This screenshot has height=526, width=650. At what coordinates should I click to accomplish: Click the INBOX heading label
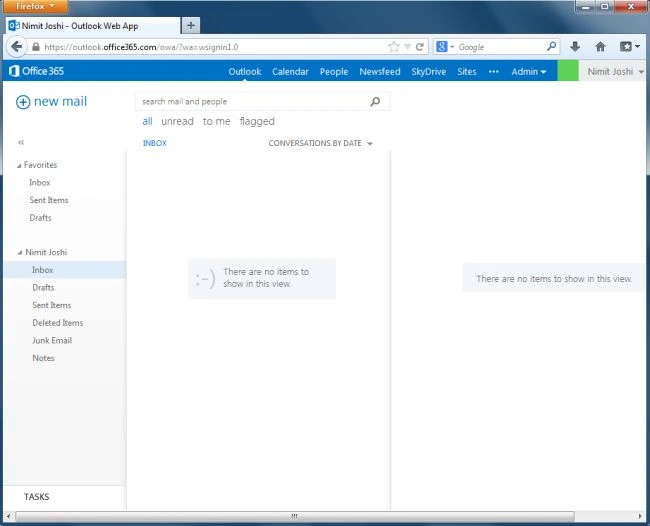(155, 143)
